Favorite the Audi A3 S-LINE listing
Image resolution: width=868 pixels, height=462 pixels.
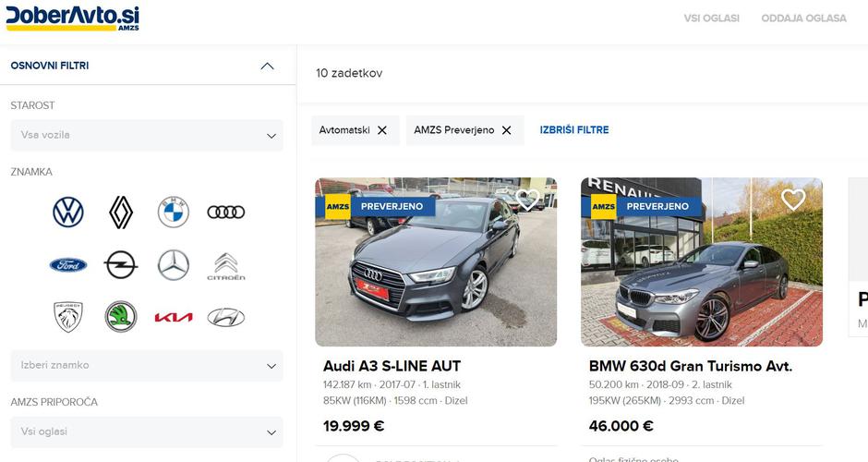tap(528, 199)
